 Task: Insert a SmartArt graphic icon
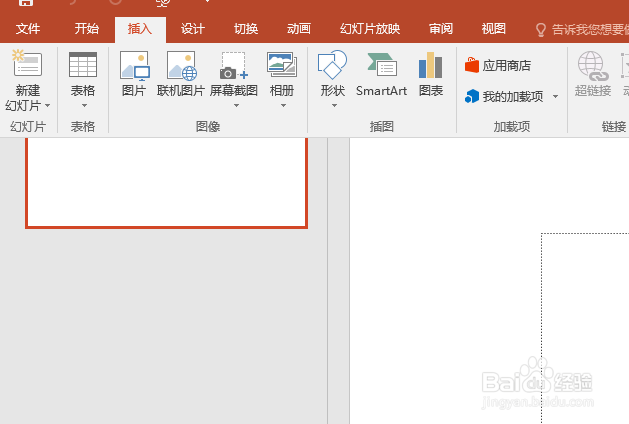click(381, 65)
